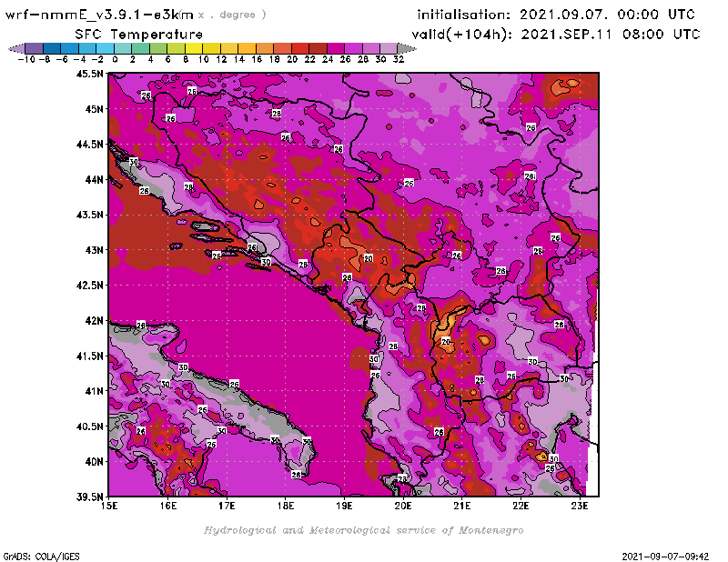Click the legend swatch between -8 and -6
Screen dimensions: 728x562
52,48
